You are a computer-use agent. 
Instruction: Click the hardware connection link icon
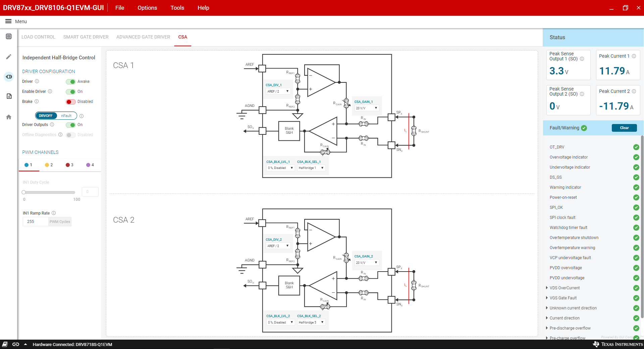tap(16, 344)
